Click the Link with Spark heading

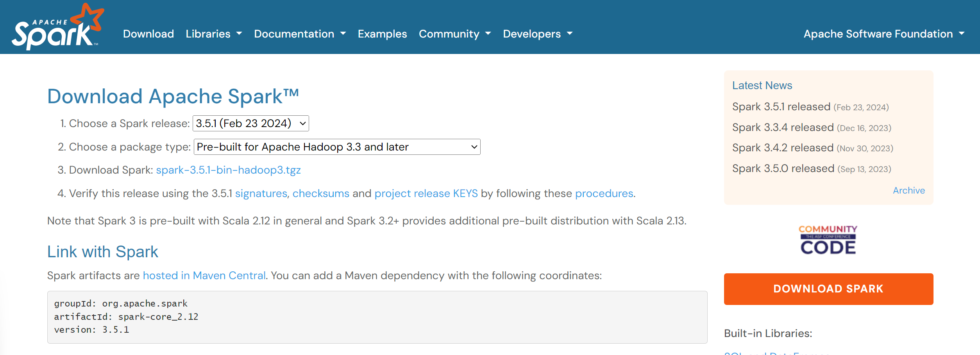[103, 252]
